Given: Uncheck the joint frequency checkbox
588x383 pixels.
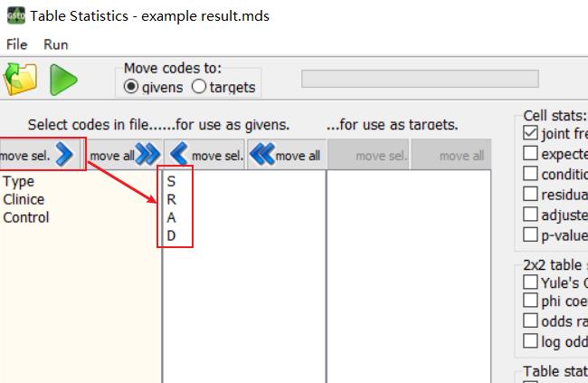Looking at the screenshot, I should pyautogui.click(x=530, y=133).
